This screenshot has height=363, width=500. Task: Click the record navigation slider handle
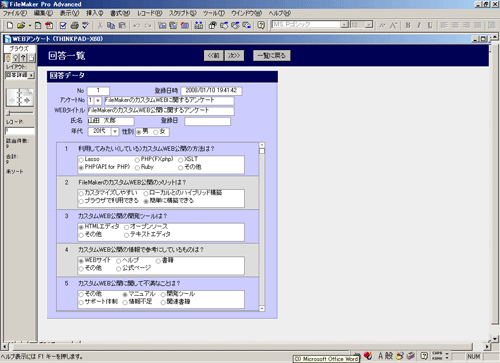point(8,113)
